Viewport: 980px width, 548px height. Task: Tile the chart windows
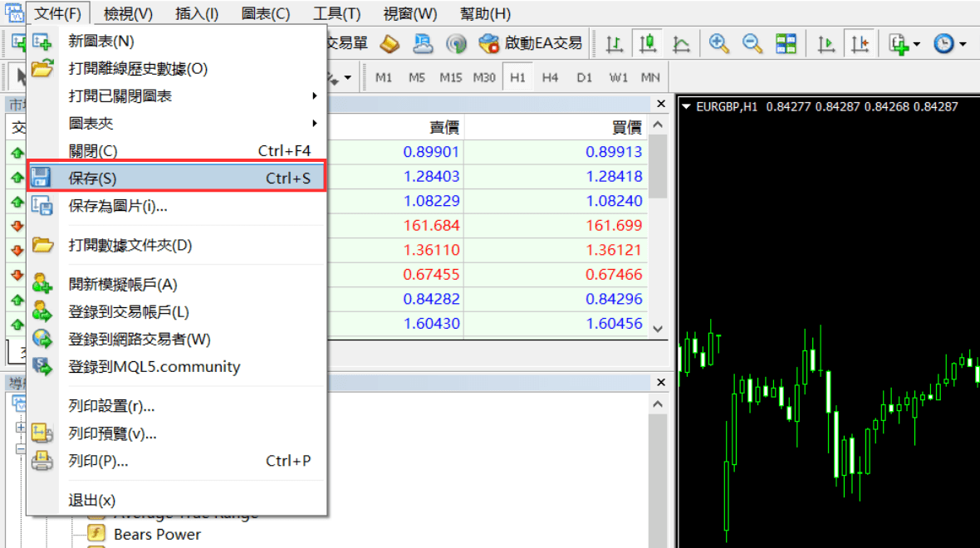[786, 42]
